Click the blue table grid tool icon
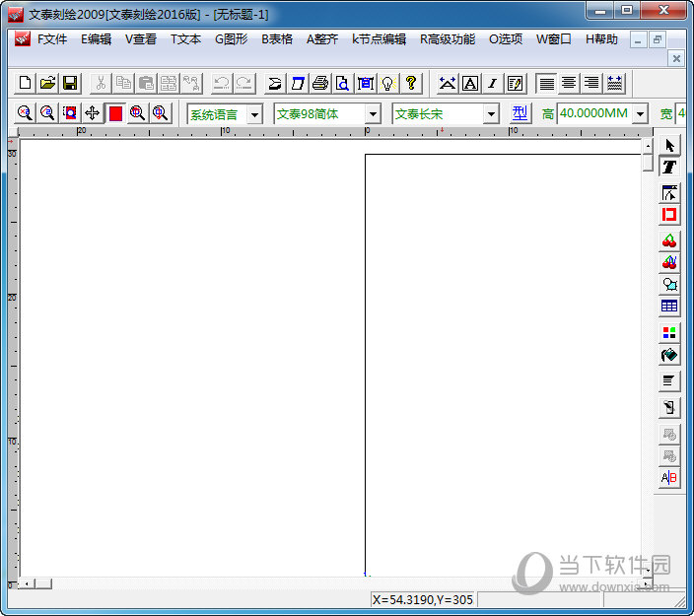694x616 pixels. [670, 307]
